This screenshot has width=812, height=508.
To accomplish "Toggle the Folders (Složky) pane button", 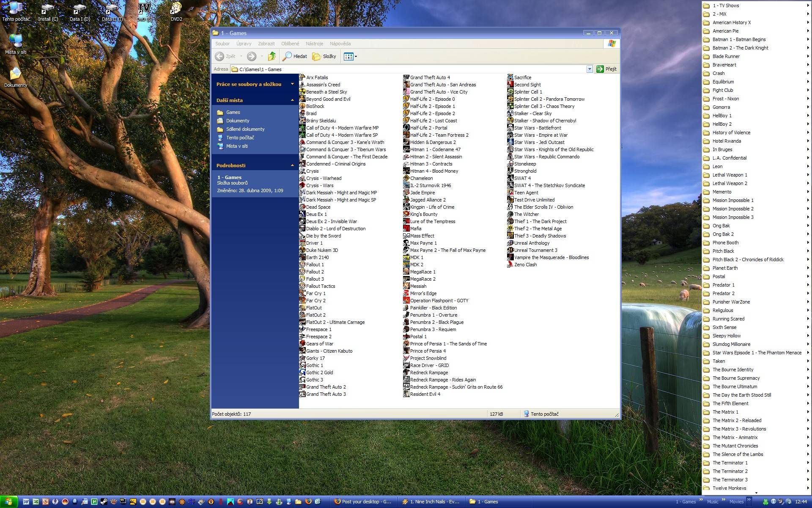I will click(324, 56).
